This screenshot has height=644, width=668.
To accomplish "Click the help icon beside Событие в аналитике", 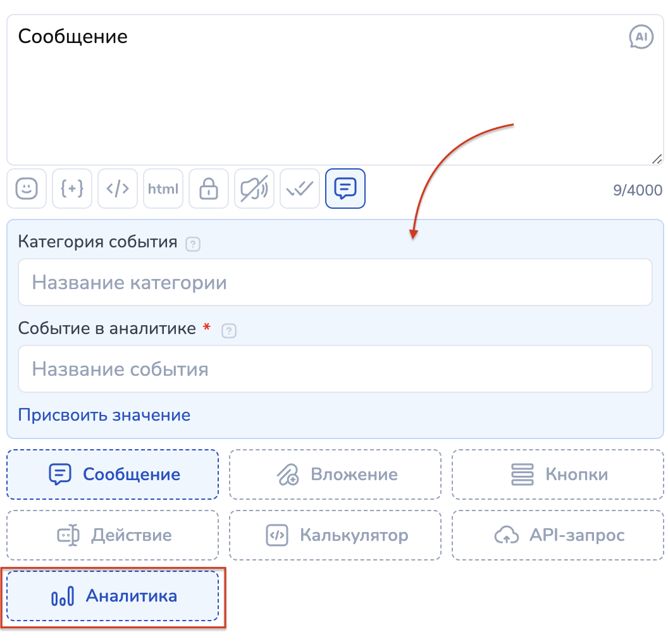I will point(229,330).
